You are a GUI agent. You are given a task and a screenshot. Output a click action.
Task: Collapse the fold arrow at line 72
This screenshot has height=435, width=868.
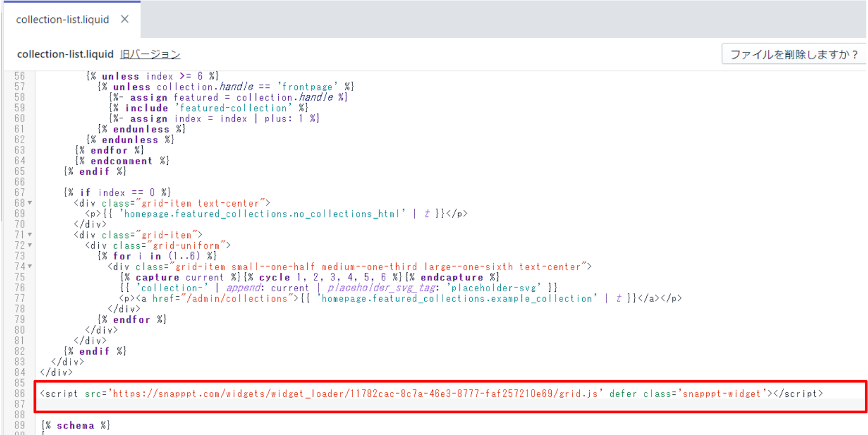[x=30, y=245]
